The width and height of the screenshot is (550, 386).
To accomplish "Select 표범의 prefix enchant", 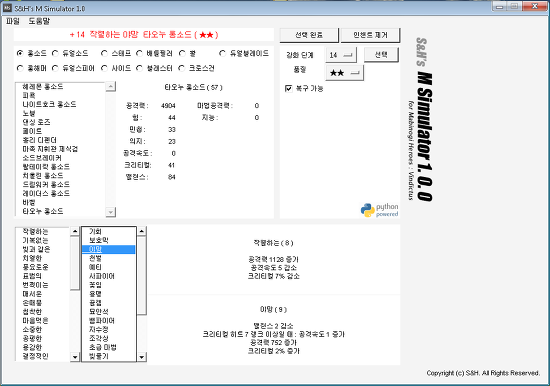I will pyautogui.click(x=32, y=276).
